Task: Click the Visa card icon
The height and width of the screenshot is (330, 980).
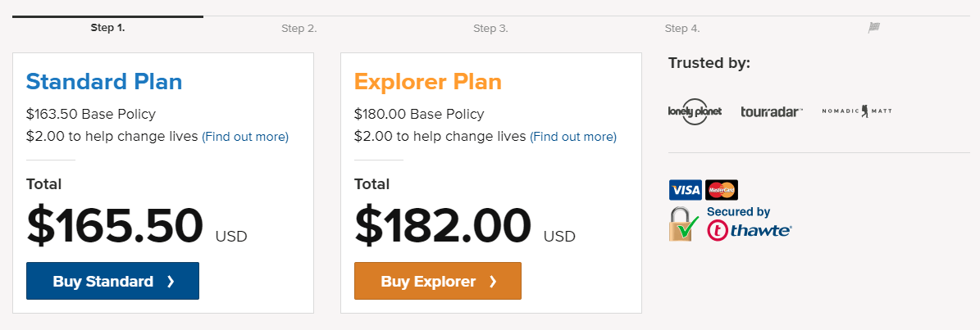Action: 685,190
